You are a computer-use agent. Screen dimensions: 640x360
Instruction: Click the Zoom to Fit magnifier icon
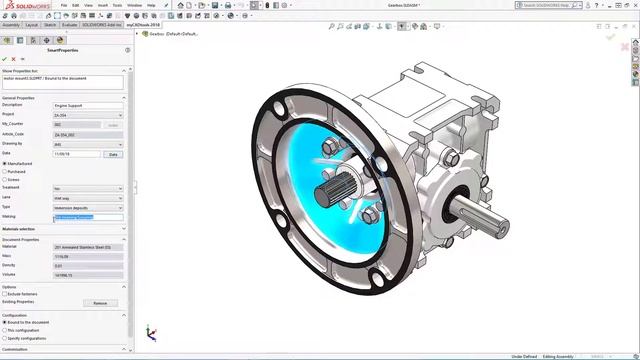[331, 27]
